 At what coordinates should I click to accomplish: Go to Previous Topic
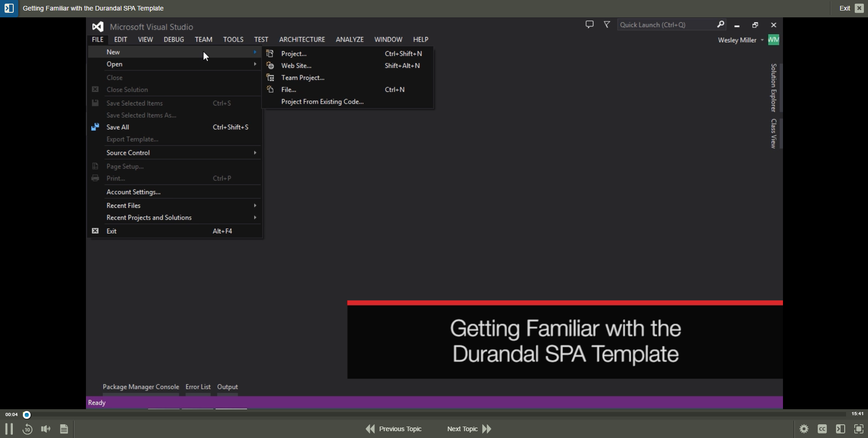394,429
